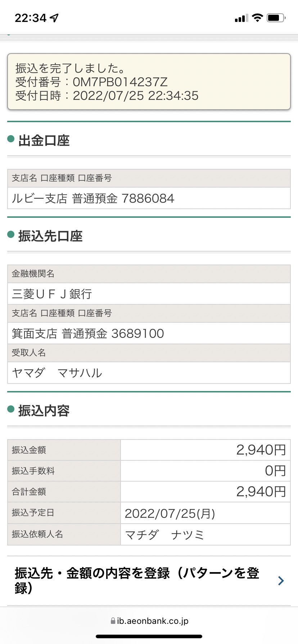This screenshot has height=644, width=298.
Task: Tap the 振込内容 section heading
Action: [44, 411]
